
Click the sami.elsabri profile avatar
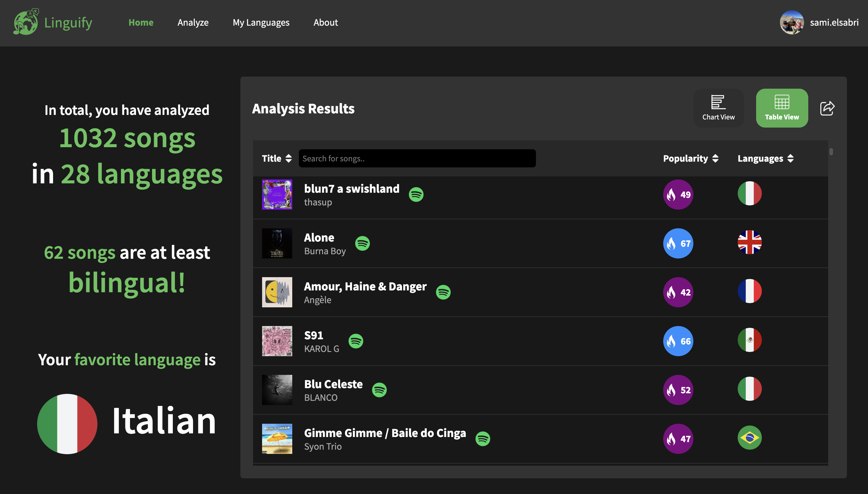click(x=791, y=22)
